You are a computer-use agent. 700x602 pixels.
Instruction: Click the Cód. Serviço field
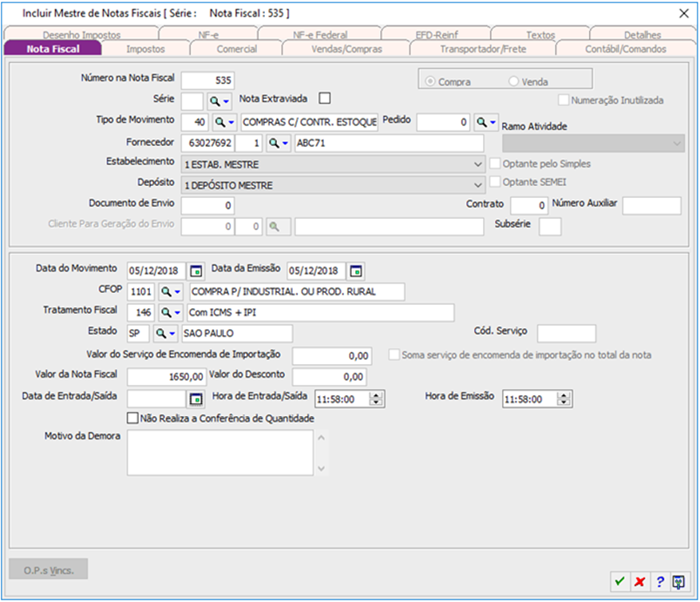coord(566,334)
